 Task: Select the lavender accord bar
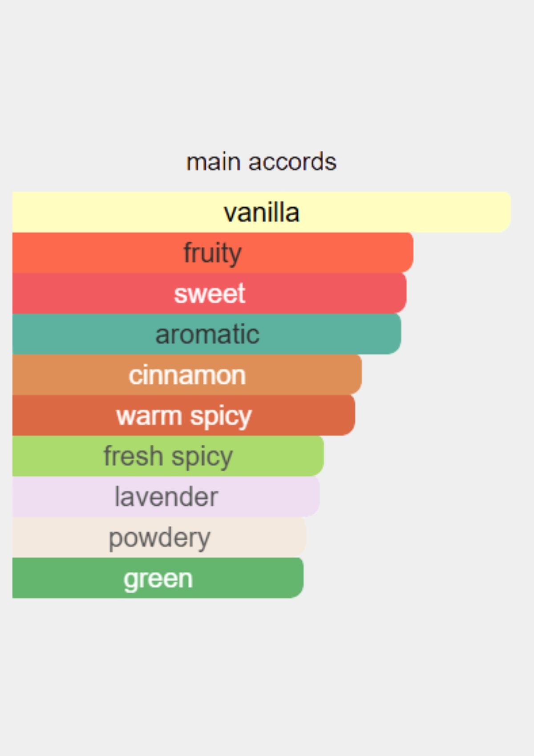(x=166, y=497)
